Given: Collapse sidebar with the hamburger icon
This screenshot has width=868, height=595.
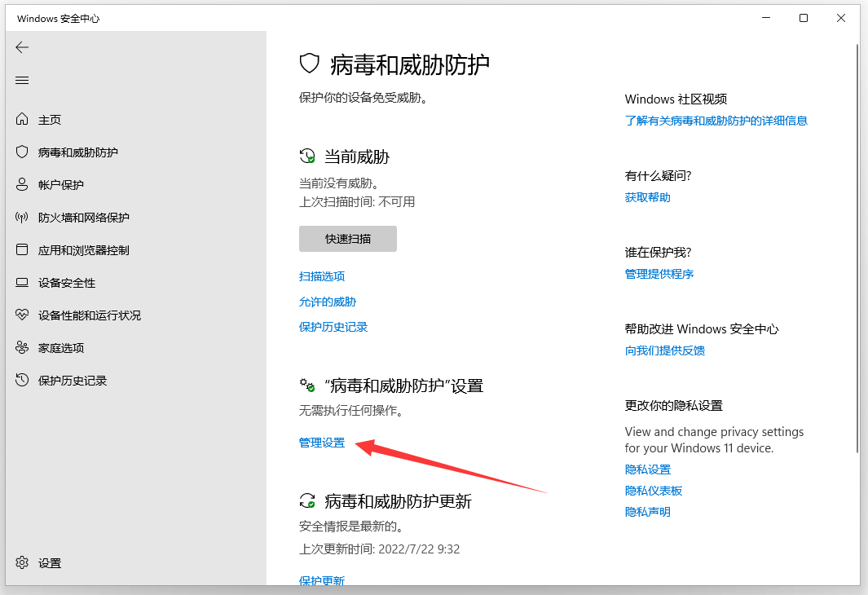Looking at the screenshot, I should (x=22, y=80).
